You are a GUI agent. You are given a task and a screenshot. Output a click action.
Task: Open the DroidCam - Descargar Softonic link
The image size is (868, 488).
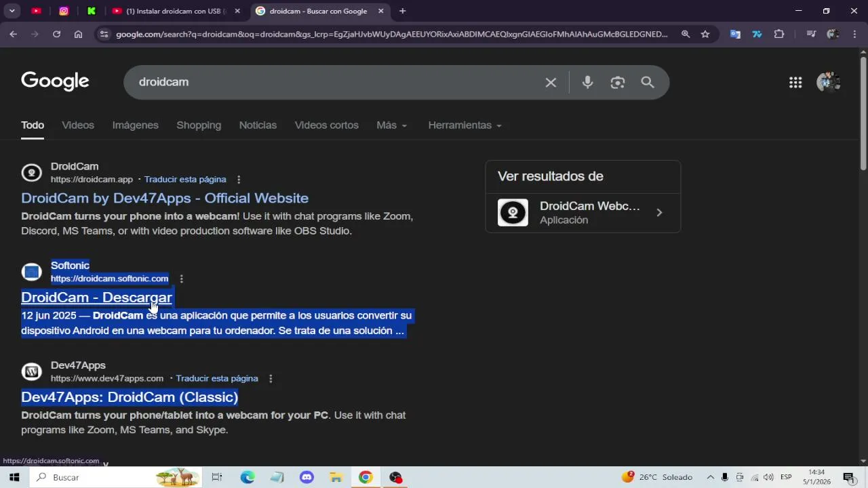[96, 298]
